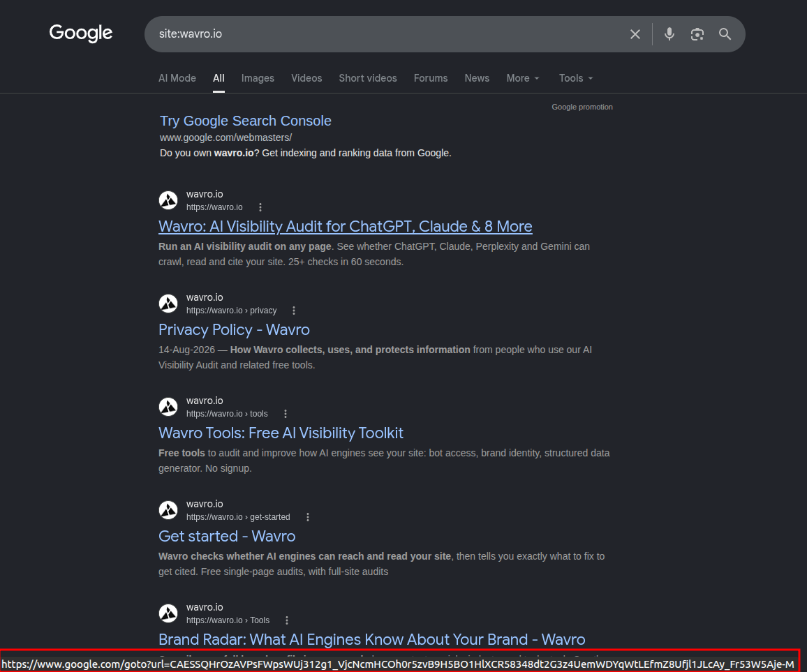
Task: Click Google promotion label
Action: point(582,107)
